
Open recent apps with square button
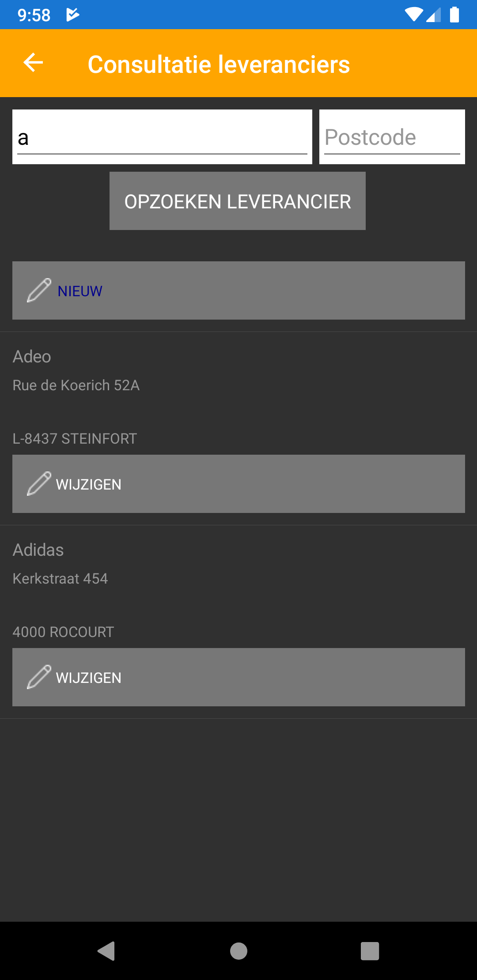[370, 951]
